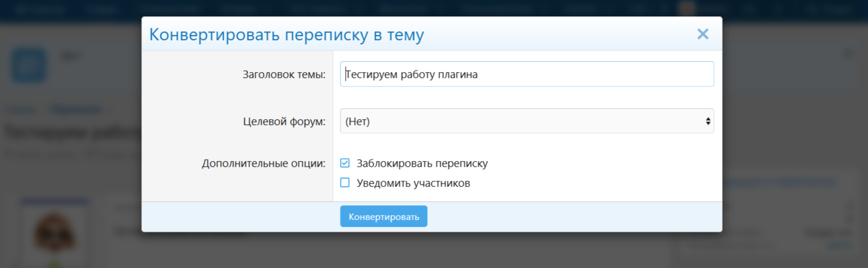868x268 pixels.
Task: Click the Заголовок темы field label
Action: point(284,74)
